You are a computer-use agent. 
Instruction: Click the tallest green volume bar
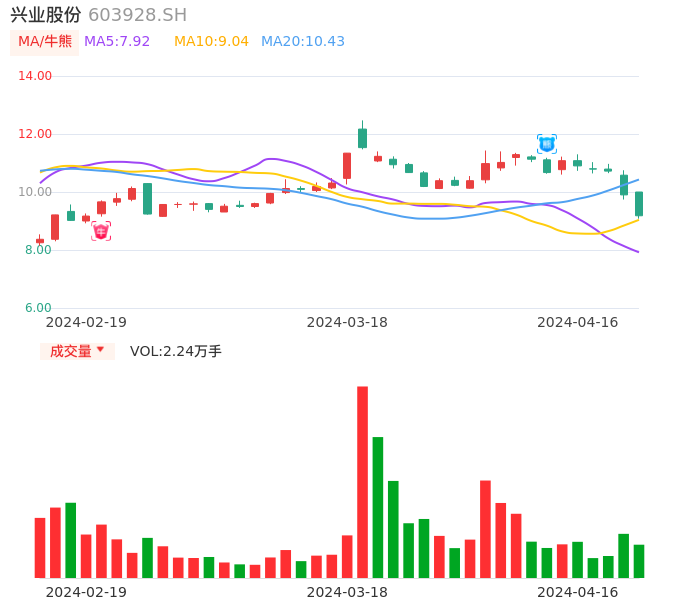(x=378, y=507)
